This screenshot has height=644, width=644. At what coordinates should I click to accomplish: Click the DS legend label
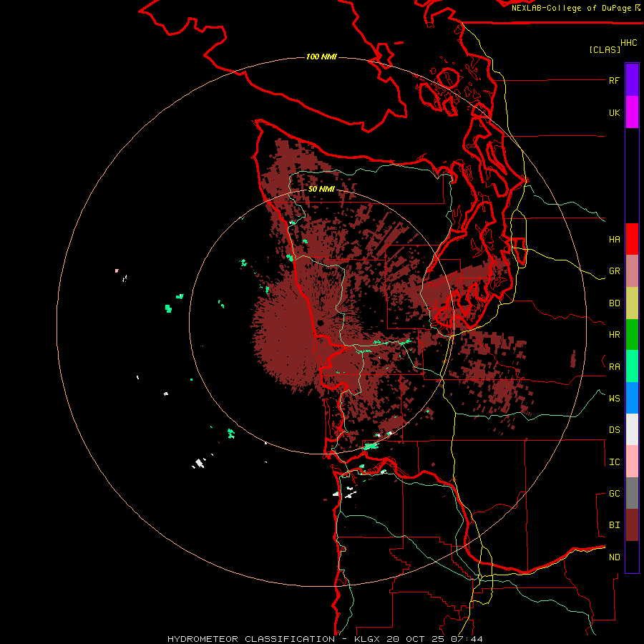pos(614,429)
